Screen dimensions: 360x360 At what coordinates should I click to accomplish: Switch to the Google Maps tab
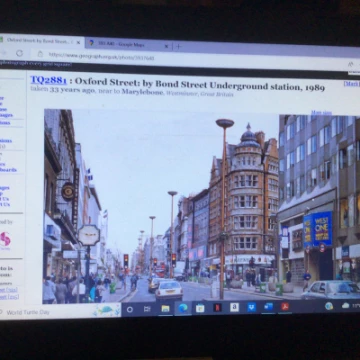[x=128, y=45]
